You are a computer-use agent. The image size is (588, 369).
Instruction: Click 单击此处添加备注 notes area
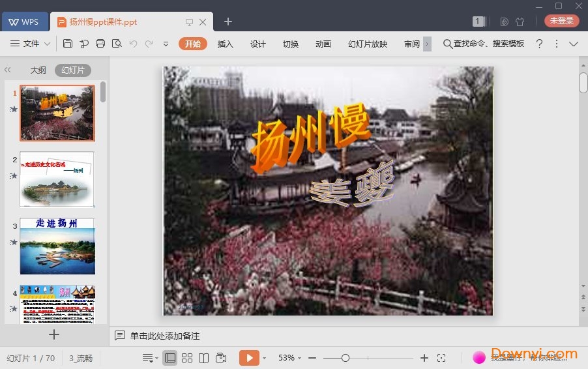point(165,336)
